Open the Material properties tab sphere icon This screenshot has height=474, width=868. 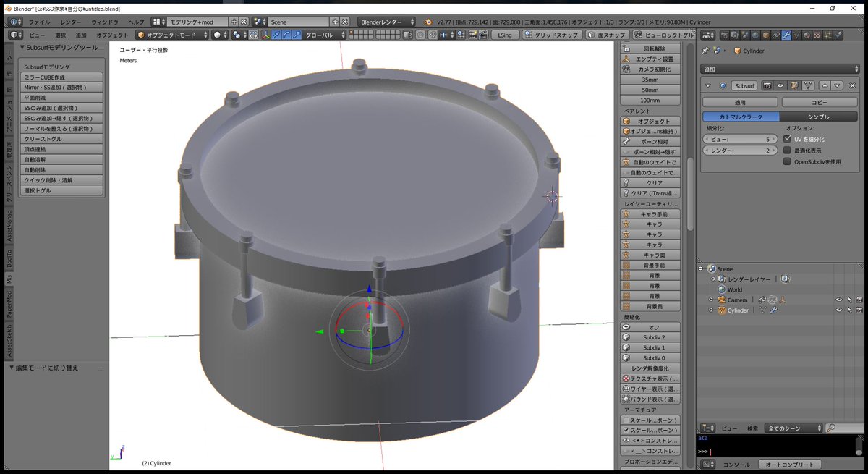(x=807, y=35)
